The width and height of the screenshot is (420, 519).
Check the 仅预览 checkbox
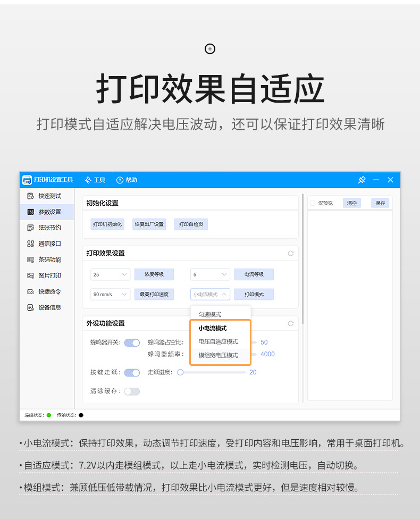pos(313,203)
